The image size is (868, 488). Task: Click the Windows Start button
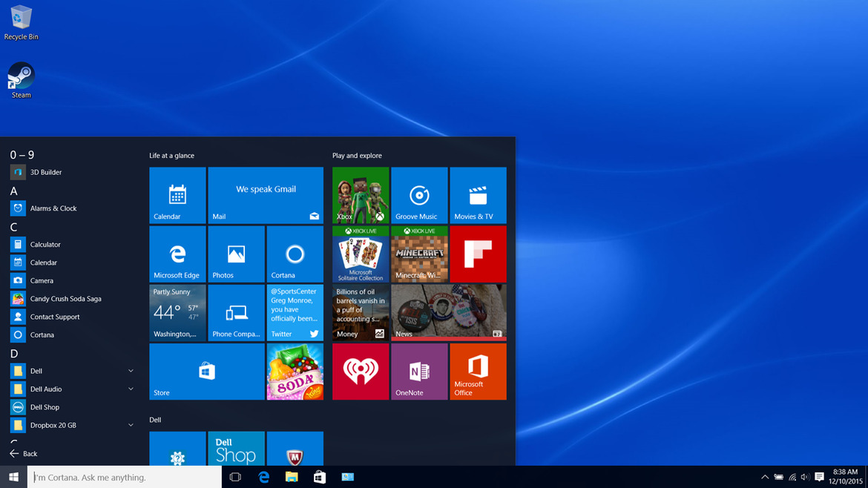(13, 477)
